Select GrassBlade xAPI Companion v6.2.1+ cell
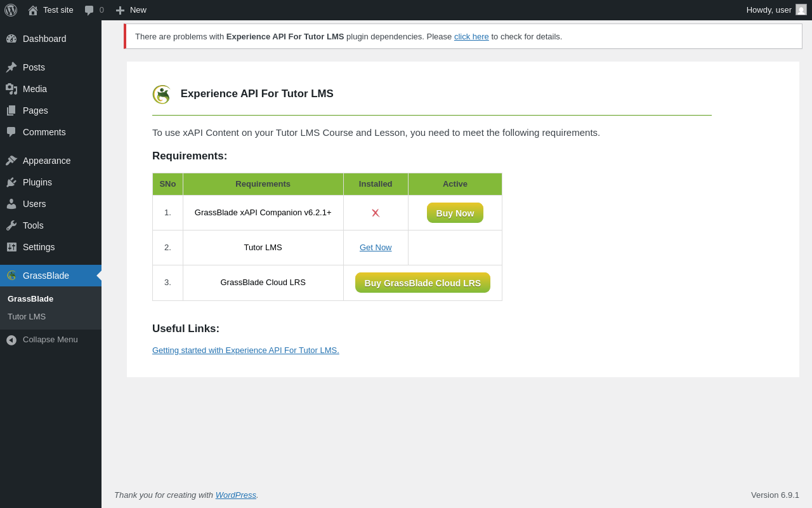Screen dimensions: 812x508 [x=263, y=213]
